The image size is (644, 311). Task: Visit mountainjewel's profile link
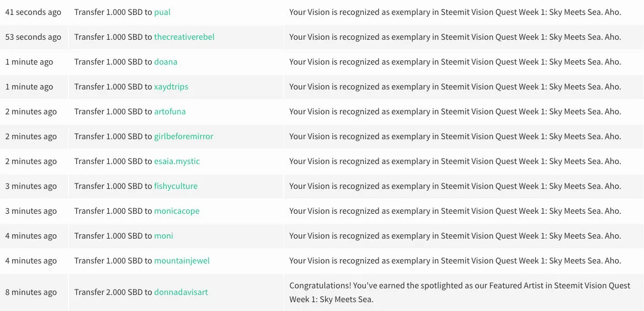click(x=182, y=261)
